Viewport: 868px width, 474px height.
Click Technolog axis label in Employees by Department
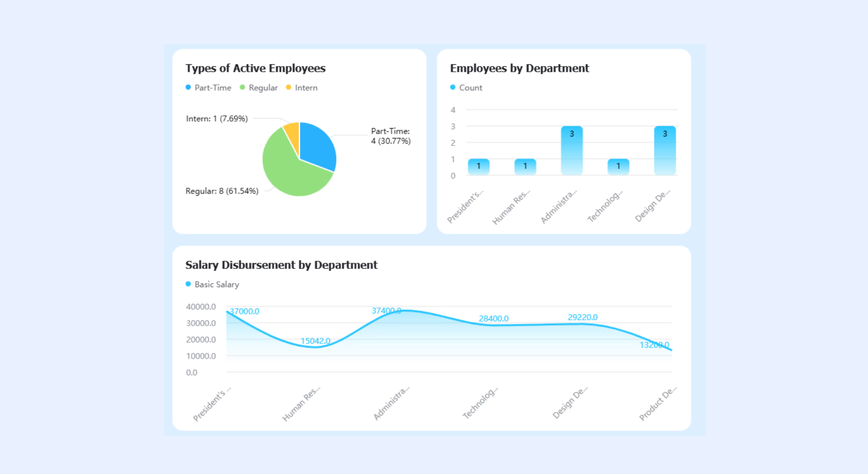click(x=605, y=206)
